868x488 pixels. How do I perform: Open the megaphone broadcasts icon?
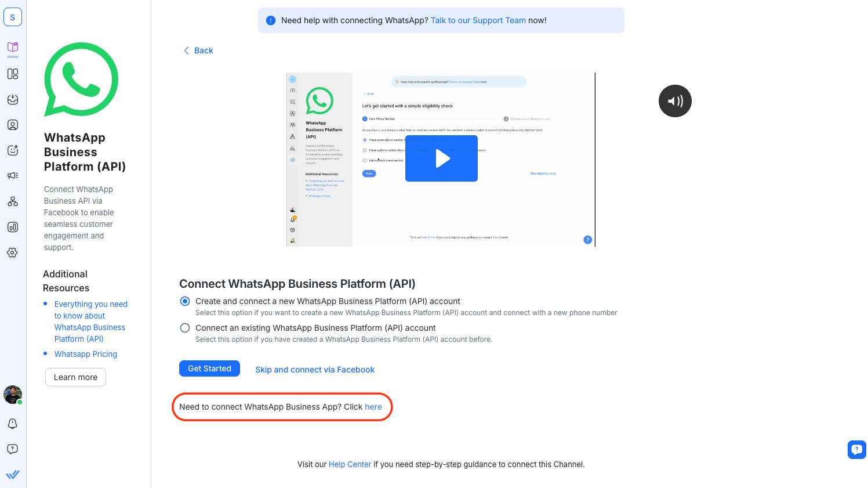click(13, 176)
